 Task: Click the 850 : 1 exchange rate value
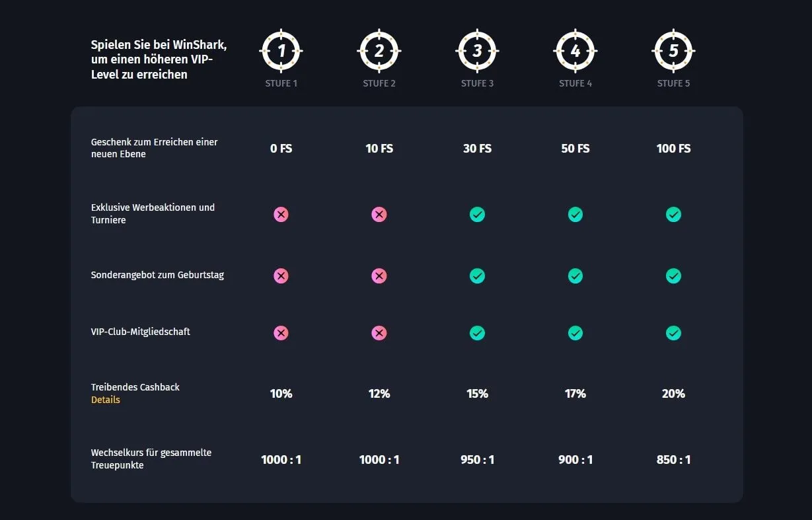tap(673, 459)
